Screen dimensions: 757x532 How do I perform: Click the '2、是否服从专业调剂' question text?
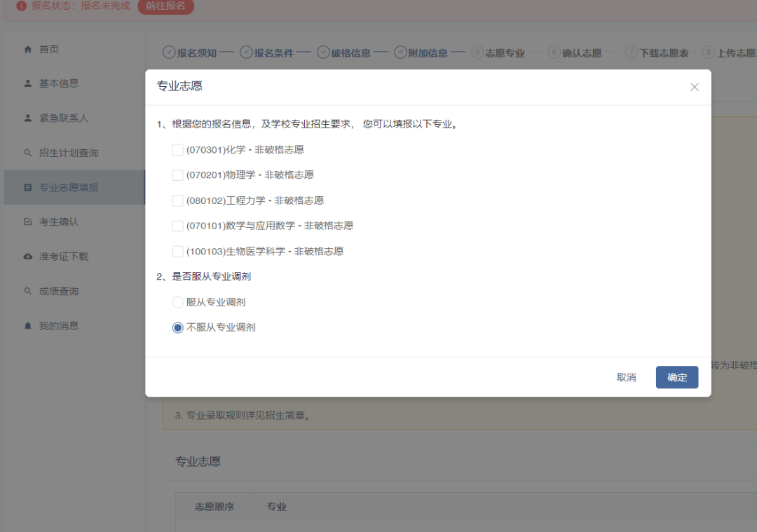[204, 276]
